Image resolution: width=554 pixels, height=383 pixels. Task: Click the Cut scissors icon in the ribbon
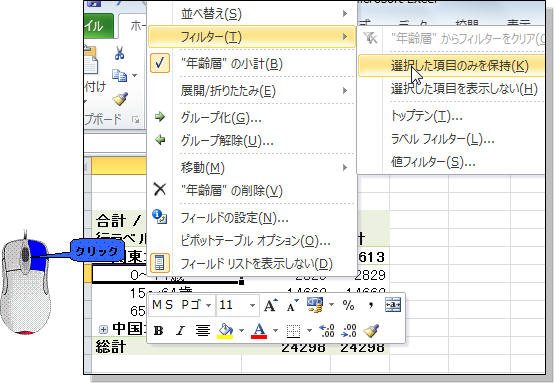click(x=119, y=53)
